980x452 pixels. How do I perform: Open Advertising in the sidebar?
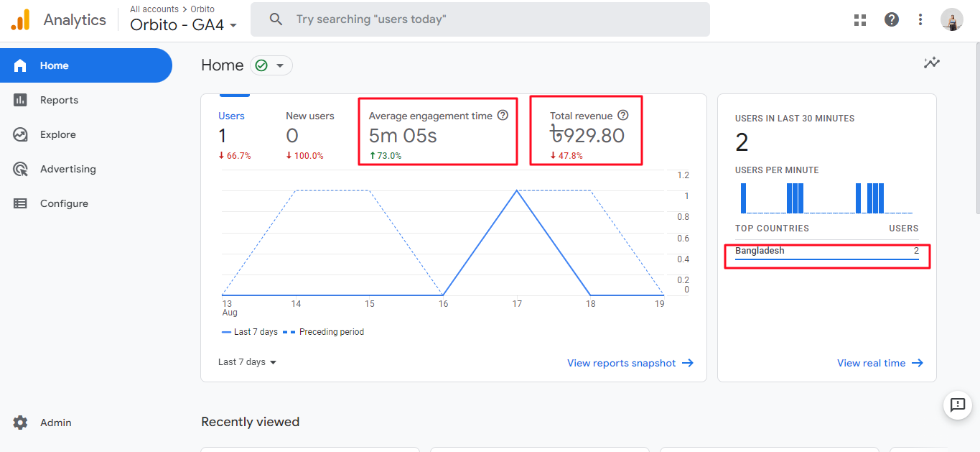tap(86, 169)
